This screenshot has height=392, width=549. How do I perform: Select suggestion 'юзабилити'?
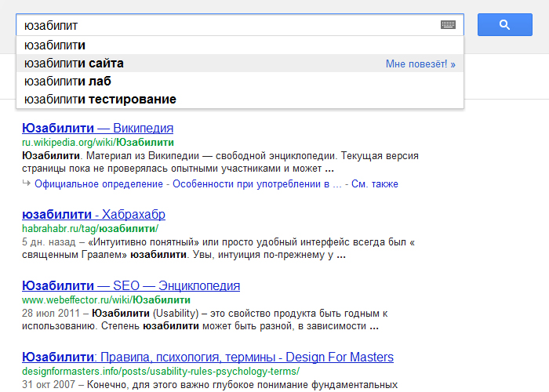[x=240, y=45]
